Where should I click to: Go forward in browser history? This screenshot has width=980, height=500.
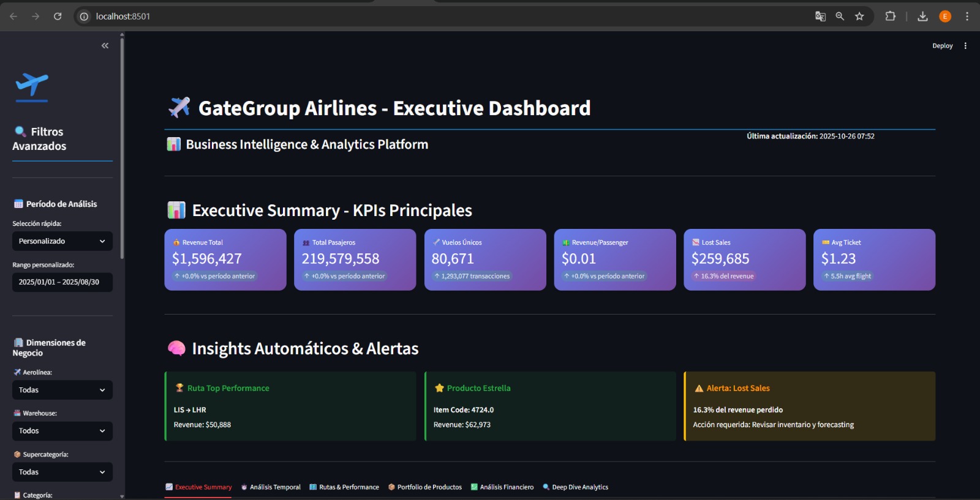(x=36, y=17)
